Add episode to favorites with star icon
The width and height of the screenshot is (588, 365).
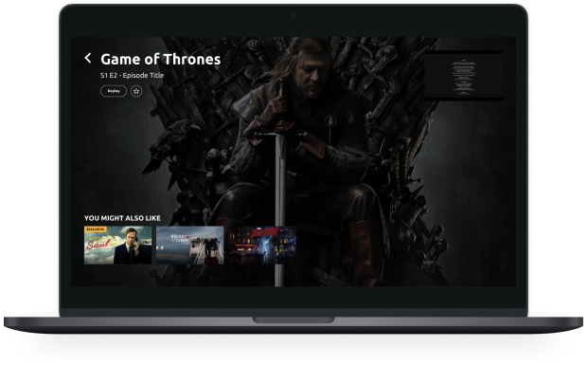pos(136,91)
